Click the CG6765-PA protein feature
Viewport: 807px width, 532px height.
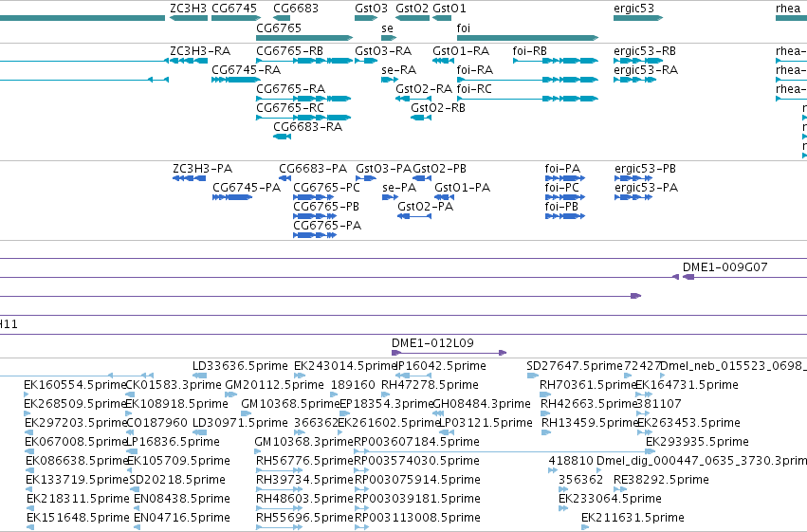pos(315,235)
